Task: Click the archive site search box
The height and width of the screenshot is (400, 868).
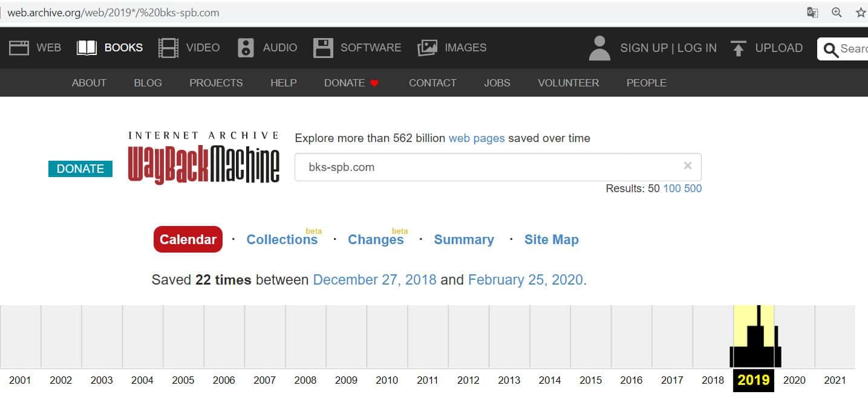Action: 843,49
